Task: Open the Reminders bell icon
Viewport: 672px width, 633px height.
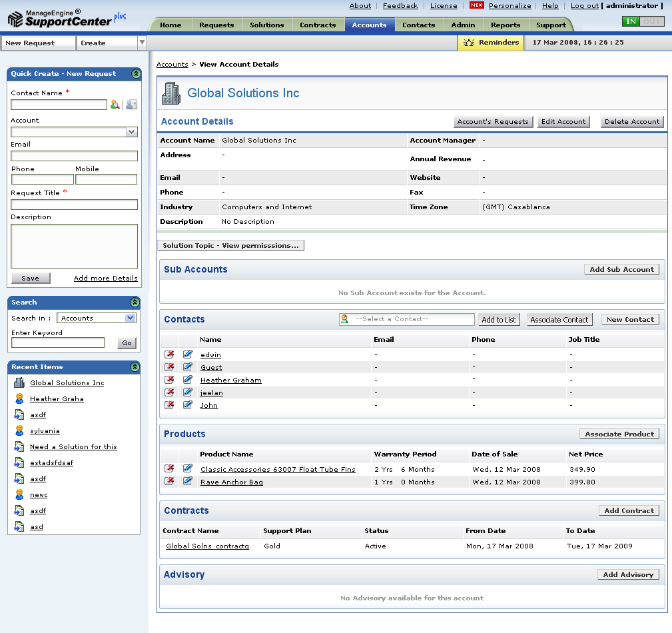Action: [x=469, y=43]
